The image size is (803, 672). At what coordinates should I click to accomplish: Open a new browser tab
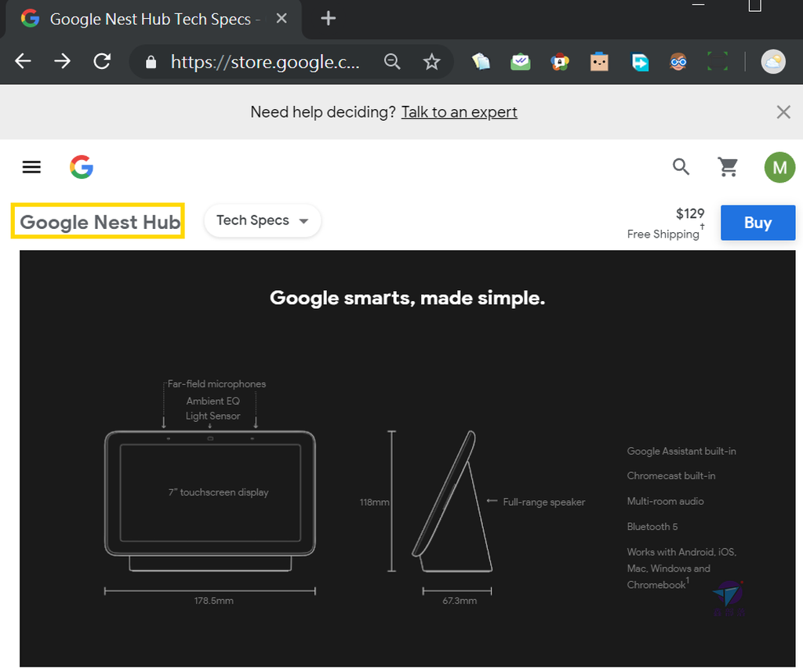click(x=329, y=19)
